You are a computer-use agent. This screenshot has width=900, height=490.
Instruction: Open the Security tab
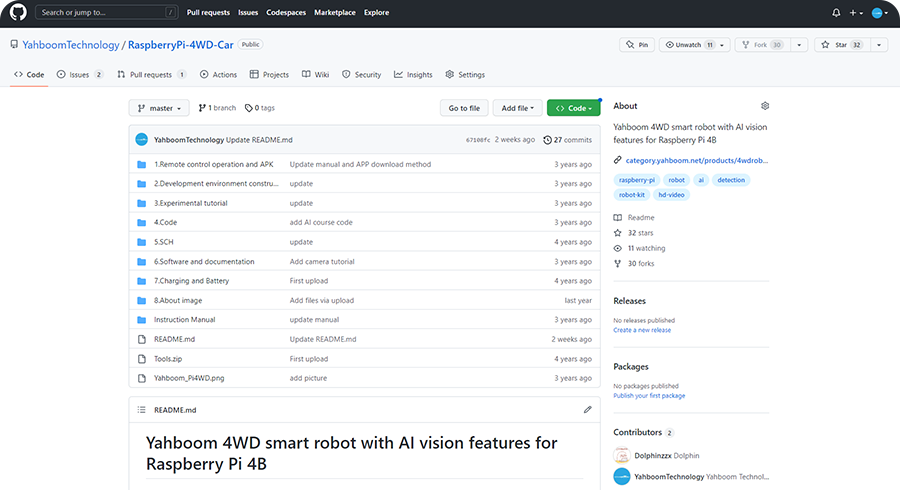click(362, 75)
